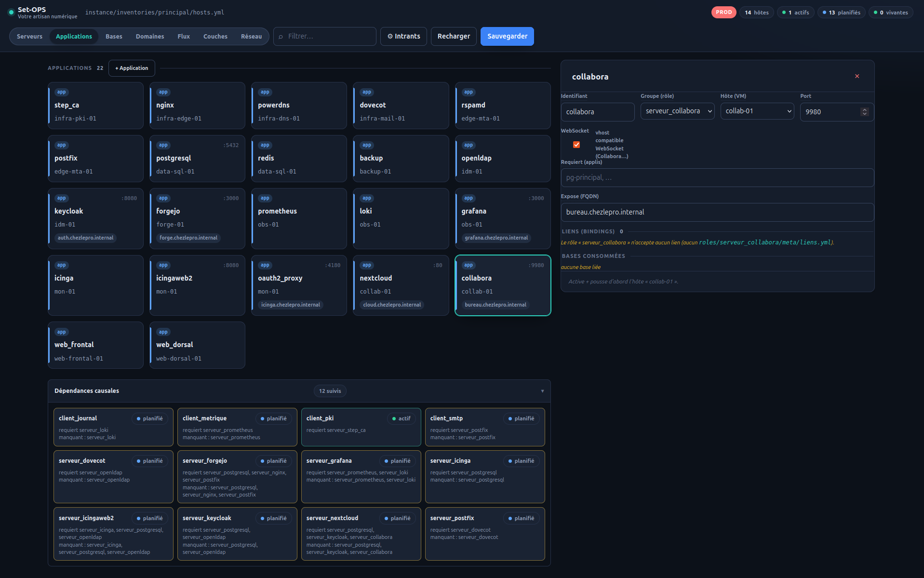Screen dimensions: 924x578
Task: Open the icingaweb2 application card
Action: coord(197,285)
